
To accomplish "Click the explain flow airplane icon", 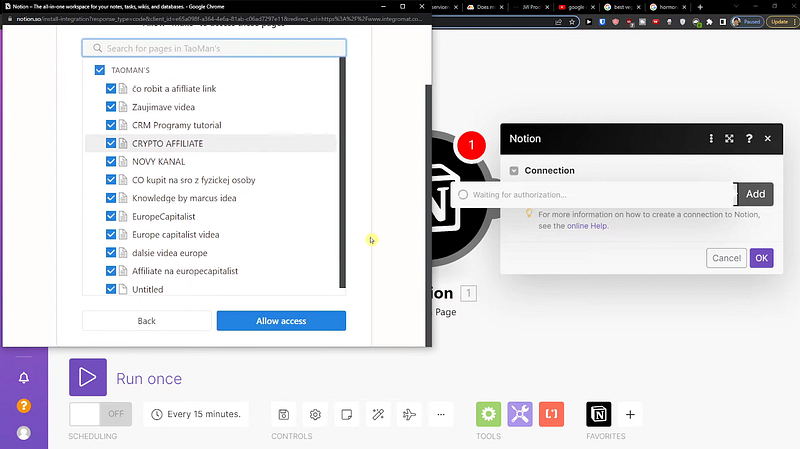I will click(409, 414).
